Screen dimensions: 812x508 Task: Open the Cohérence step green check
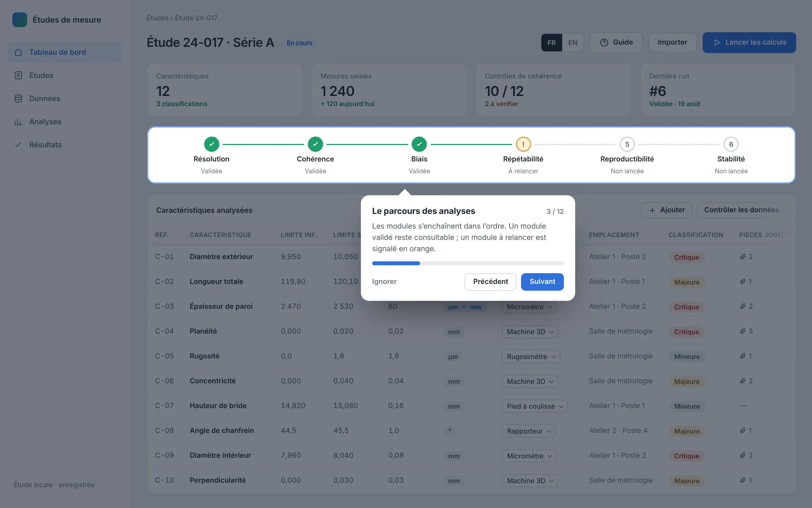[315, 144]
